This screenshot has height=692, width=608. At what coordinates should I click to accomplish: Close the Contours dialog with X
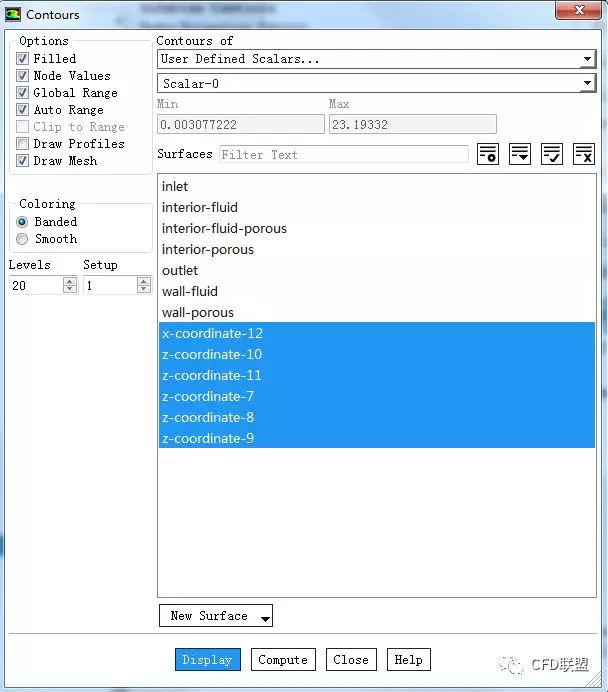(578, 11)
